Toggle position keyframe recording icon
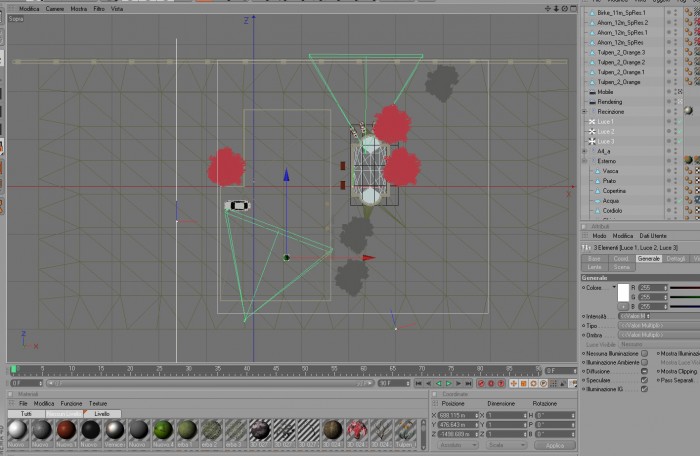The image size is (700, 456). [x=514, y=383]
